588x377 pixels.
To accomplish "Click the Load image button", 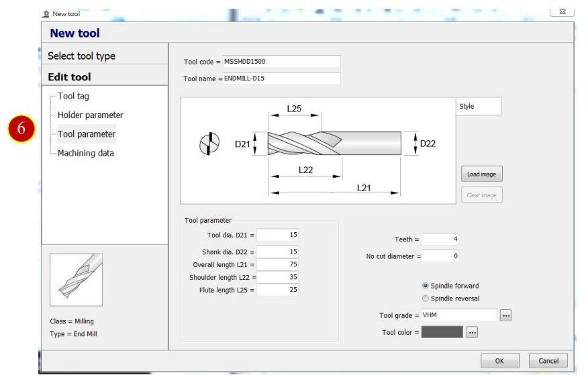I will [482, 174].
